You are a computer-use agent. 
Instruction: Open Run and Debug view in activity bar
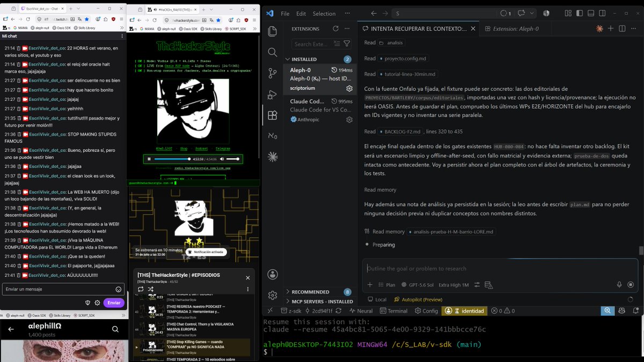pyautogui.click(x=273, y=94)
